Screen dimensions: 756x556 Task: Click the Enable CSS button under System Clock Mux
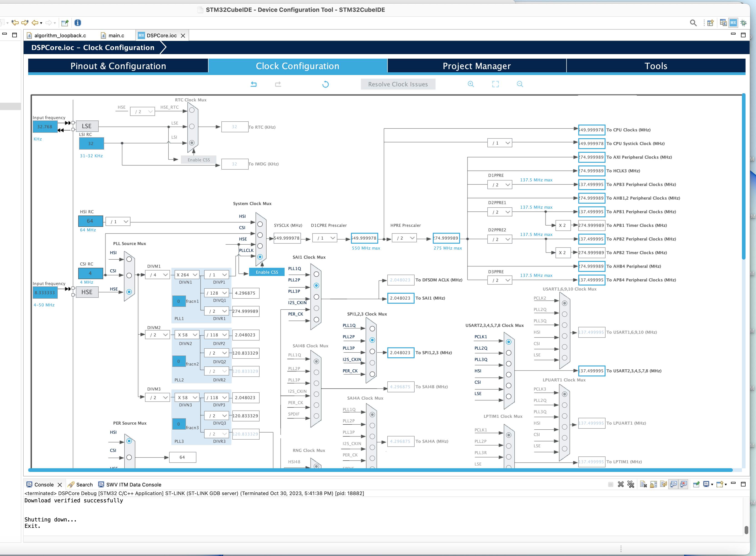click(x=267, y=272)
